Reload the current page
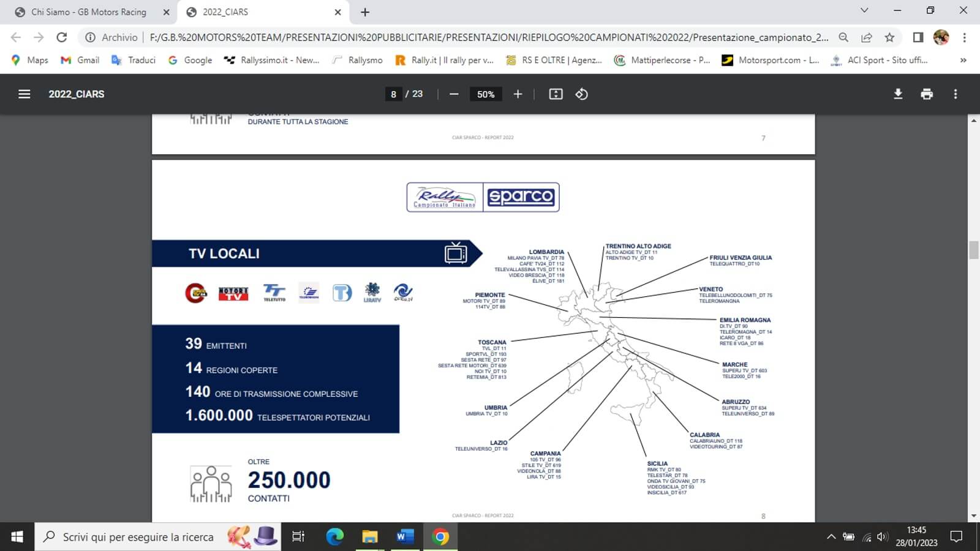The width and height of the screenshot is (980, 551). pos(61,37)
